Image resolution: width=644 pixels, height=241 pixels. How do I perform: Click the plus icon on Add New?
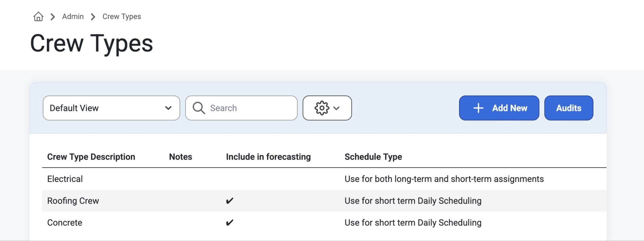pos(478,108)
